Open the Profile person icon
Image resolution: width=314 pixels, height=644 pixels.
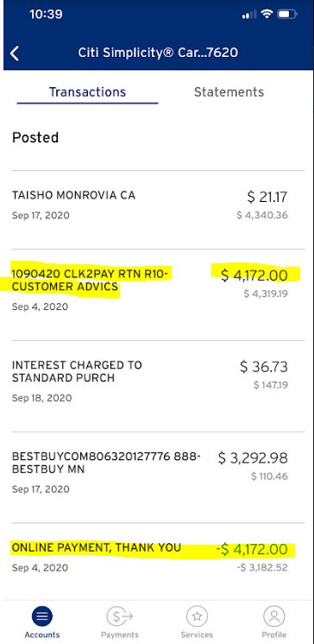(274, 616)
